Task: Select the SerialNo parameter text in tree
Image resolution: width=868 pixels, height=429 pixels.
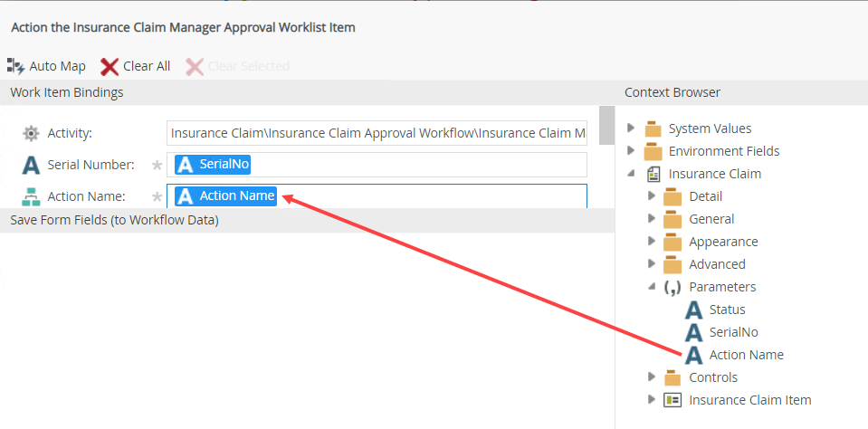Action: (733, 333)
